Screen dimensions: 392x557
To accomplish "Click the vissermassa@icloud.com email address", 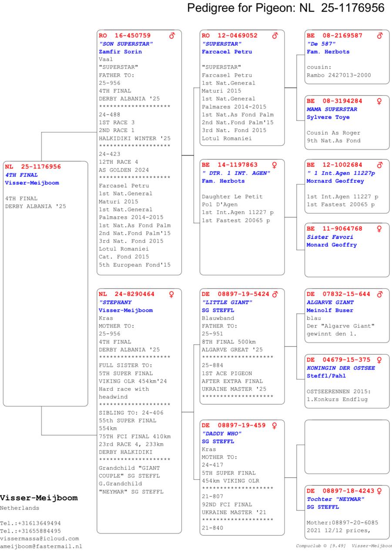I will (39, 538).
